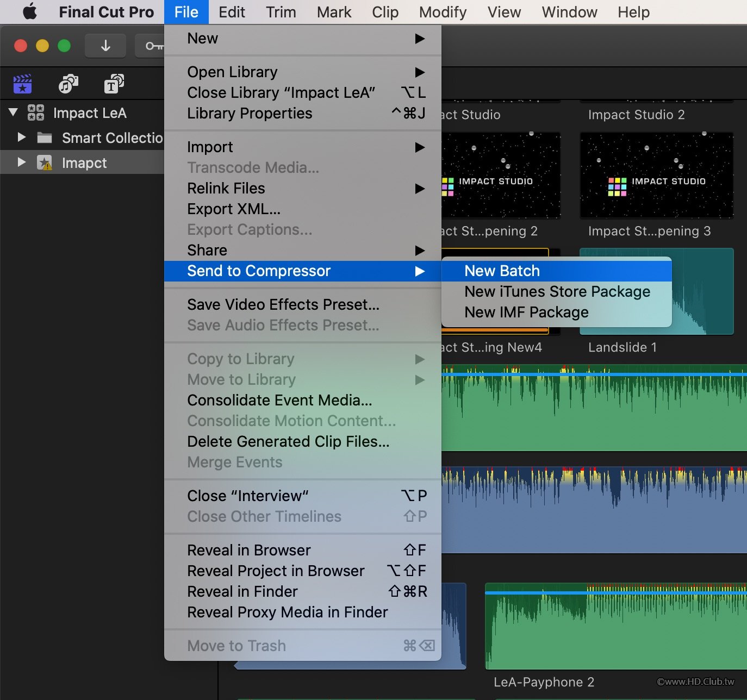Select New IMF Package option
747x700 pixels.
526,312
